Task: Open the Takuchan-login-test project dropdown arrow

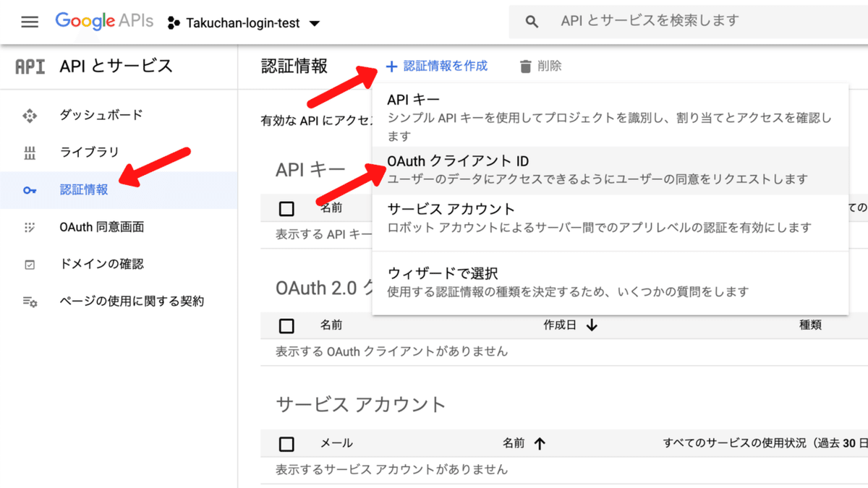Action: click(x=314, y=24)
